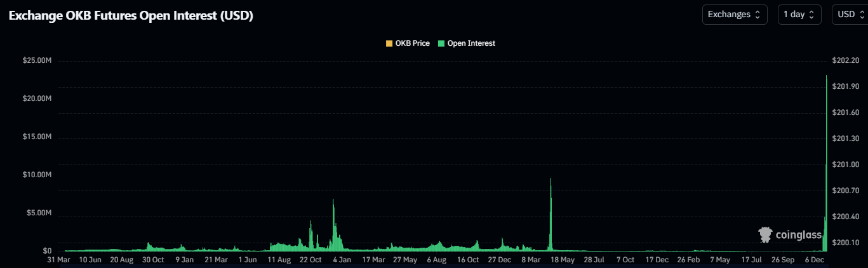868x268 pixels.
Task: Click the 27 Dec date label
Action: 500,260
